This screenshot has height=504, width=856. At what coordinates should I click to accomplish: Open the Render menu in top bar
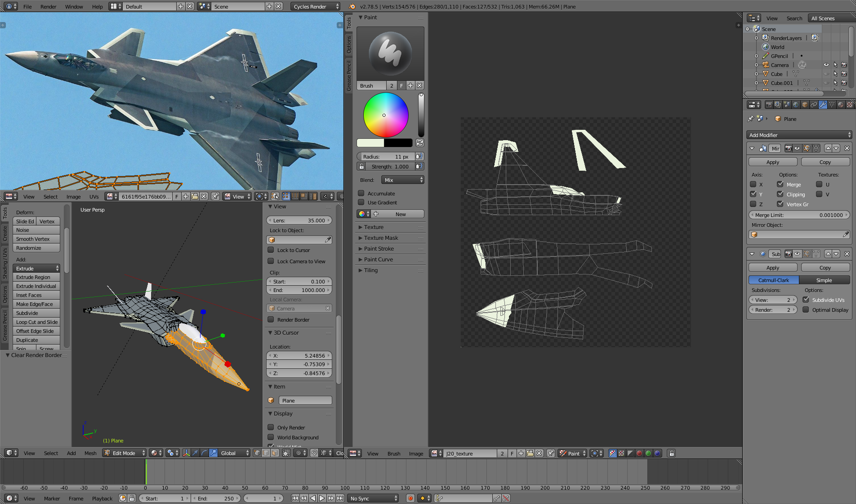pyautogui.click(x=48, y=6)
